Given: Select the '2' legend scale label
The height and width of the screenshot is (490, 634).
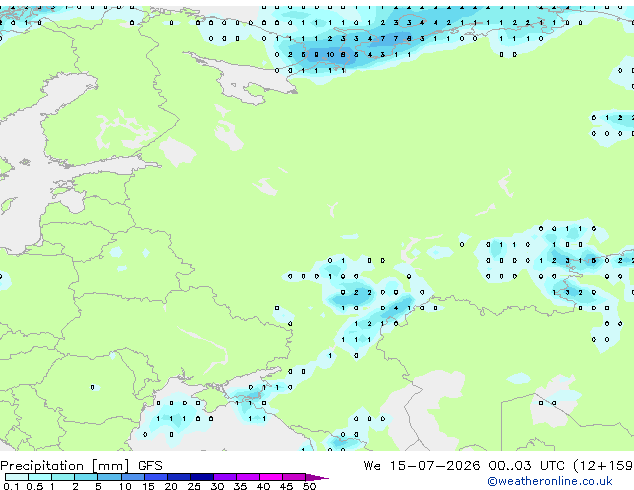Looking at the screenshot, I should pos(75,486).
